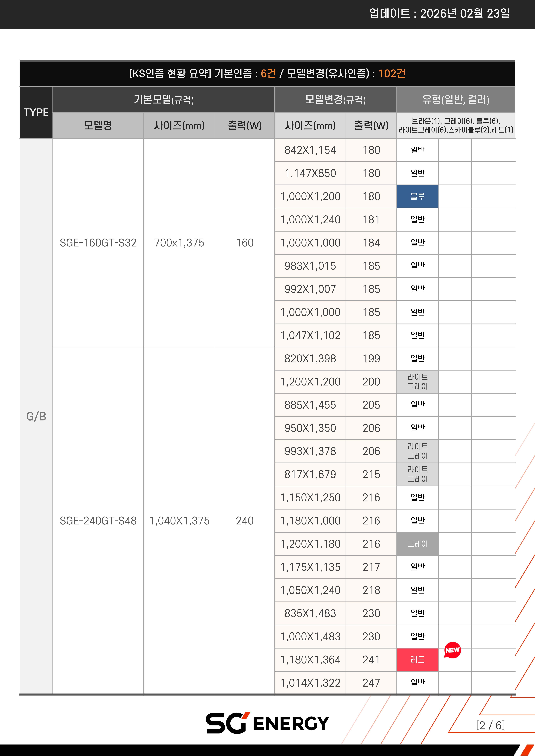The height and width of the screenshot is (756, 535).
Task: Click the 라이트그레이 cell beside 1,200X1,200
Action: [417, 382]
